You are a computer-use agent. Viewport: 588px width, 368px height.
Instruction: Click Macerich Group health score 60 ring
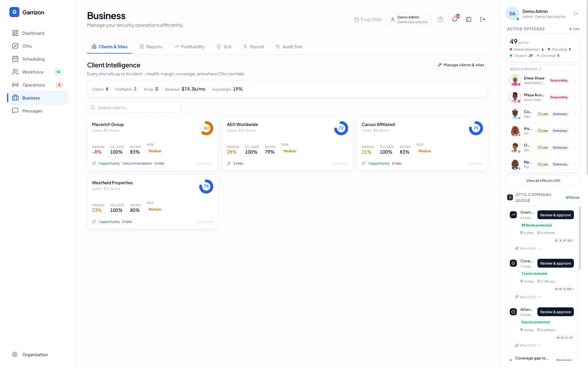pos(206,128)
